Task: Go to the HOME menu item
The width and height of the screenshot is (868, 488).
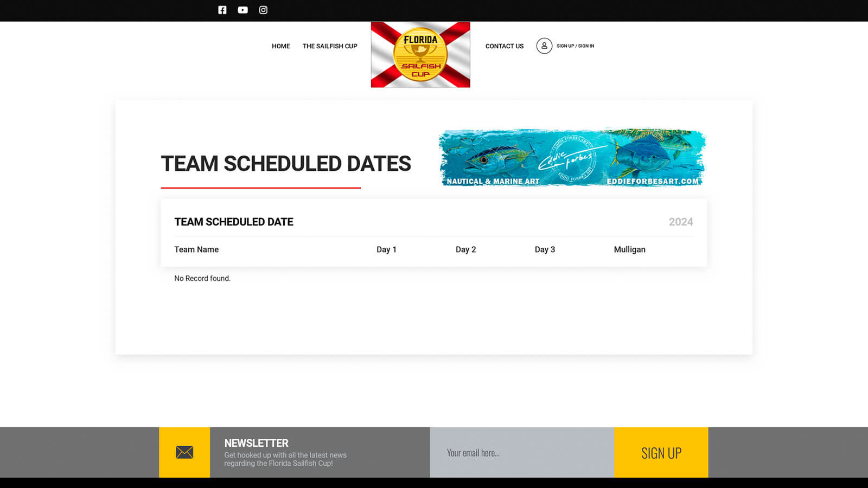Action: click(280, 46)
